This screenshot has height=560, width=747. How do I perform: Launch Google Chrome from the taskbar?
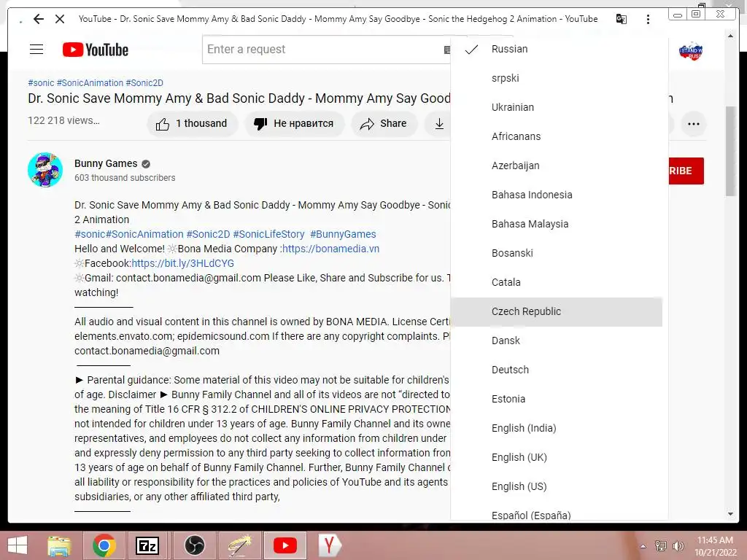click(104, 545)
